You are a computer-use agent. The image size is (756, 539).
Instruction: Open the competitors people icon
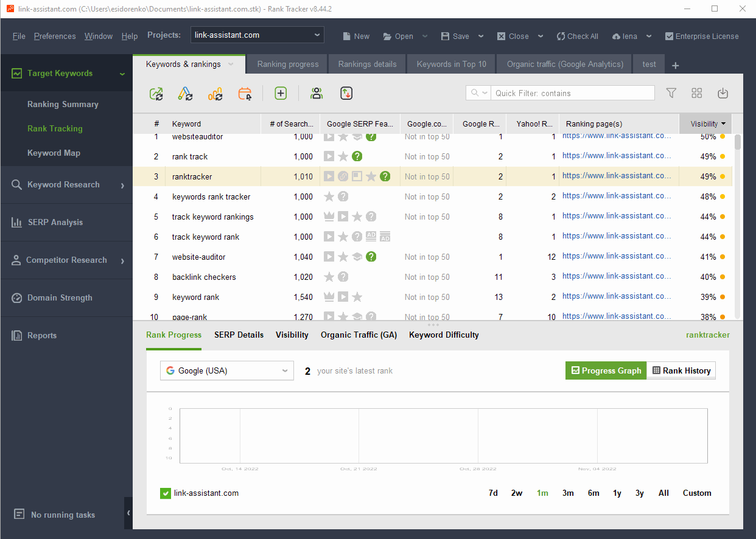(317, 93)
